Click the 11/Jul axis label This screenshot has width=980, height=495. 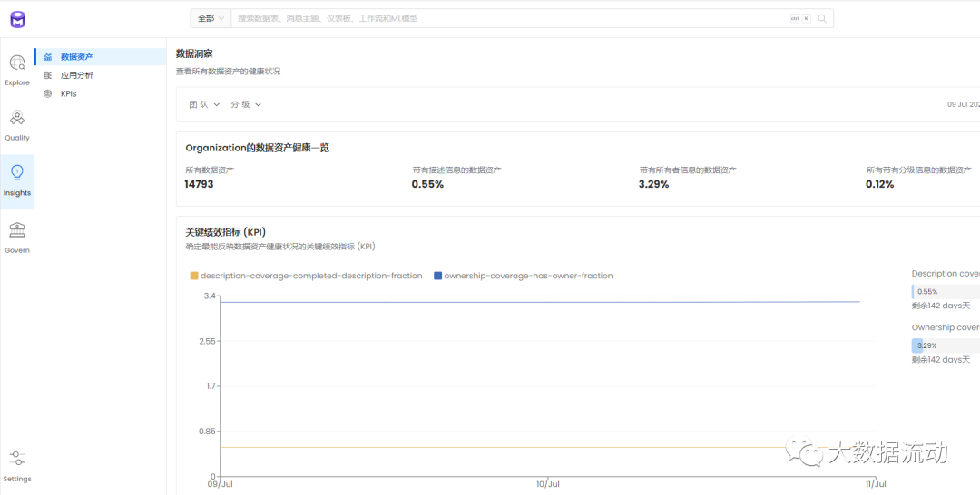(876, 484)
